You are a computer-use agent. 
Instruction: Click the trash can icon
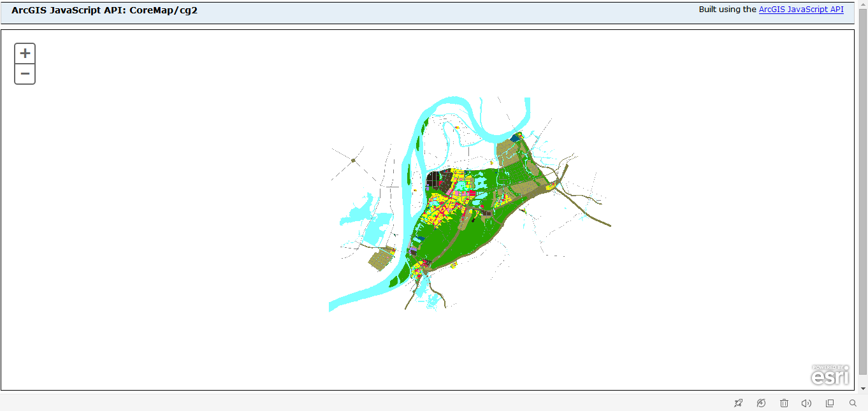tap(784, 403)
